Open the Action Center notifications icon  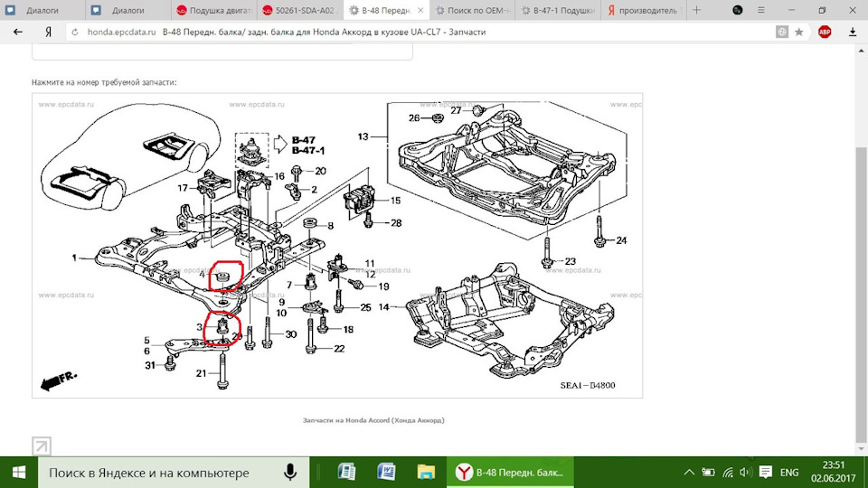pos(766,473)
